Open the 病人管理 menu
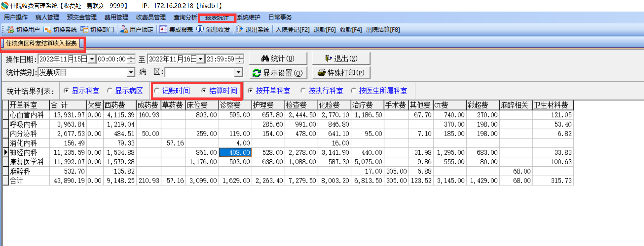 (47, 17)
